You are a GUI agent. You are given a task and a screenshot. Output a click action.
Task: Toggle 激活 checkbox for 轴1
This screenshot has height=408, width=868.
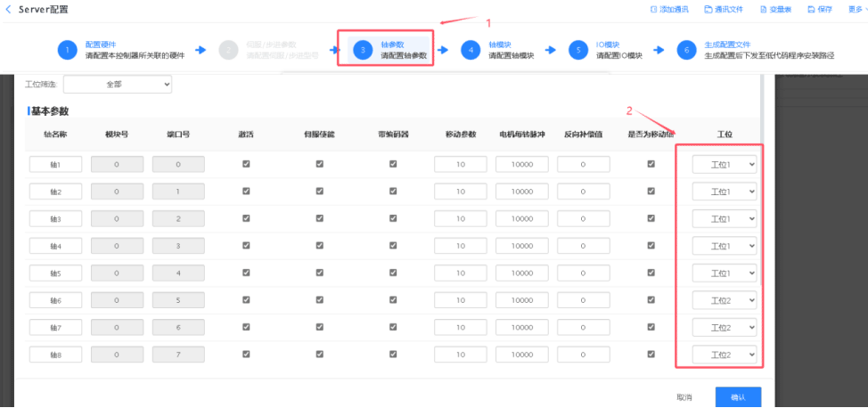point(246,164)
